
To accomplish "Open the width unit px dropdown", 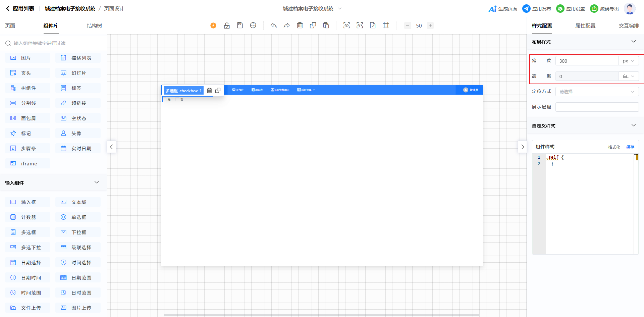I will pyautogui.click(x=629, y=61).
